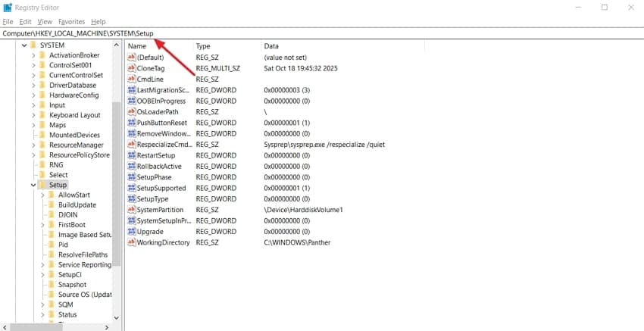Click the REG_MULTI_SZ type cell
Viewport: 644px width, 331px height.
[217, 69]
